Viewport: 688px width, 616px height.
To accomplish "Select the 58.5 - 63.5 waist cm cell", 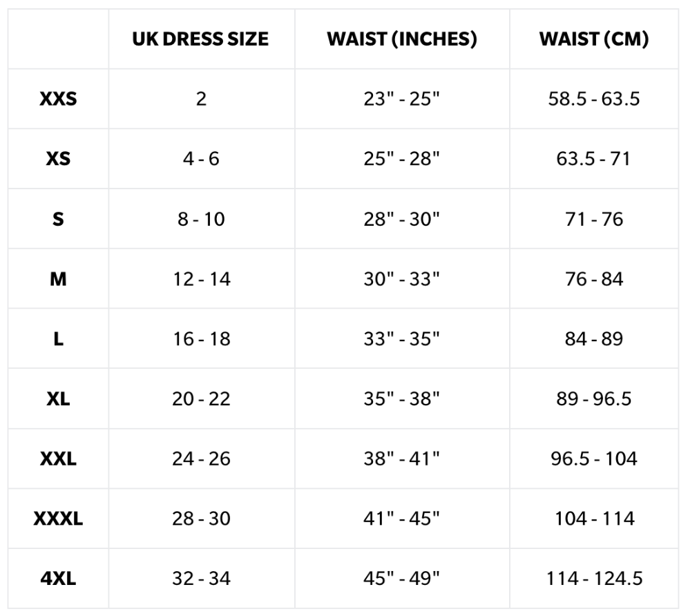I will 594,99.
